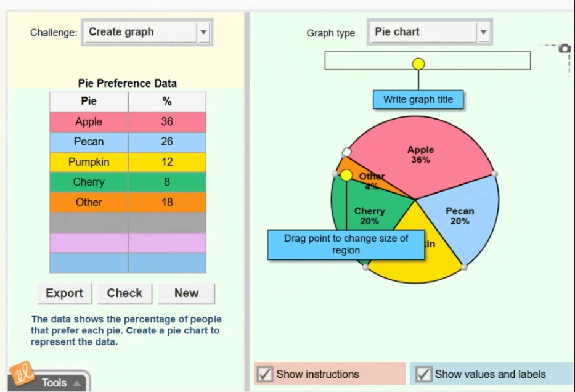Expand the Tools panel arrow
The width and height of the screenshot is (575, 392).
pos(77,383)
